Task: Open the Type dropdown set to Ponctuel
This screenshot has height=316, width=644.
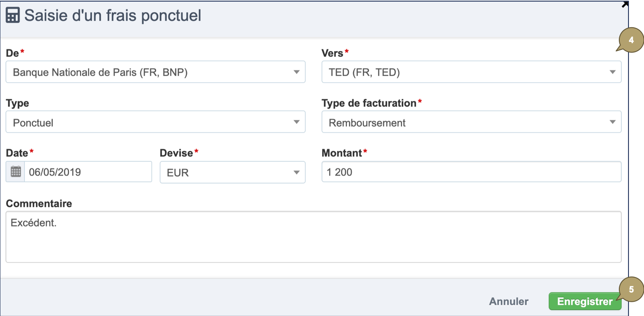Action: 155,122
